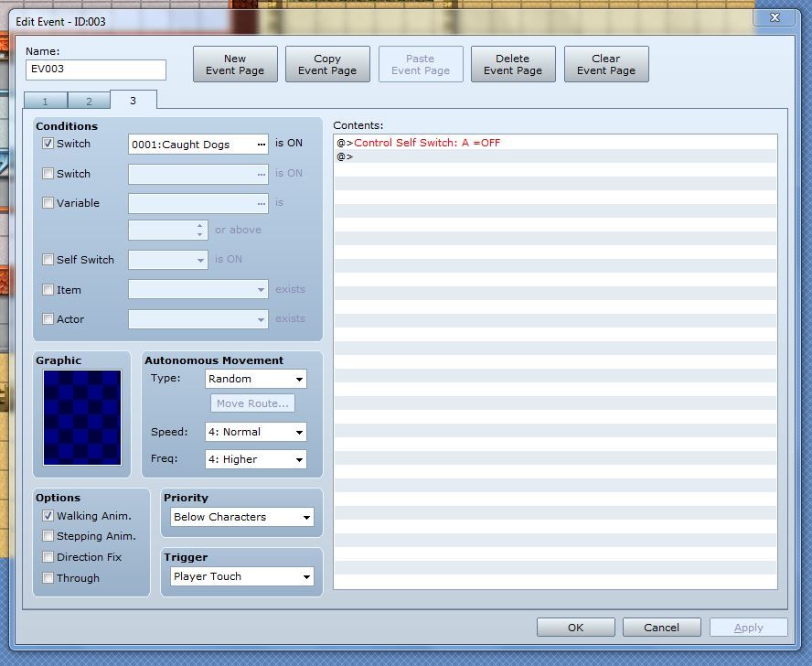Switch to event page tab 1
Viewport: 812px width, 666px height.
click(45, 102)
